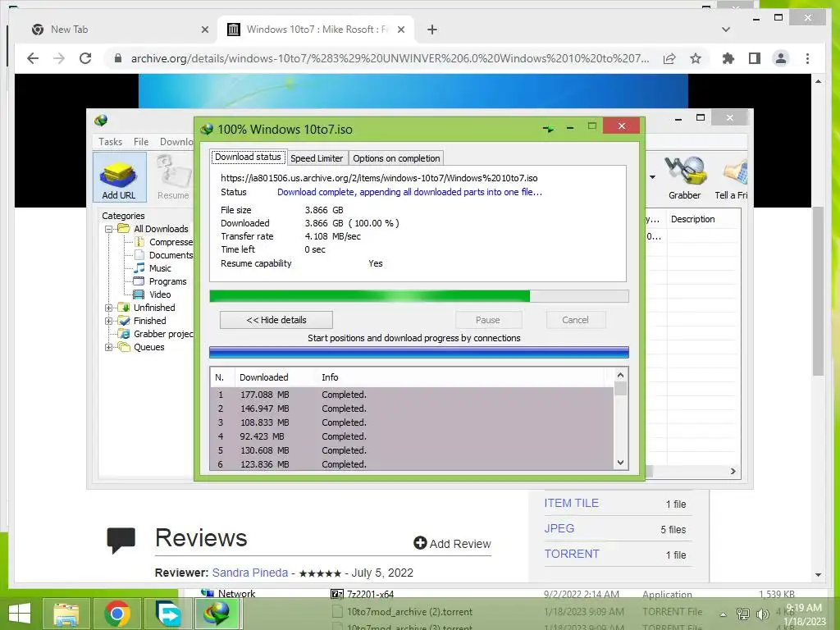Open the File menu in IDM
The width and height of the screenshot is (840, 630).
coord(141,141)
